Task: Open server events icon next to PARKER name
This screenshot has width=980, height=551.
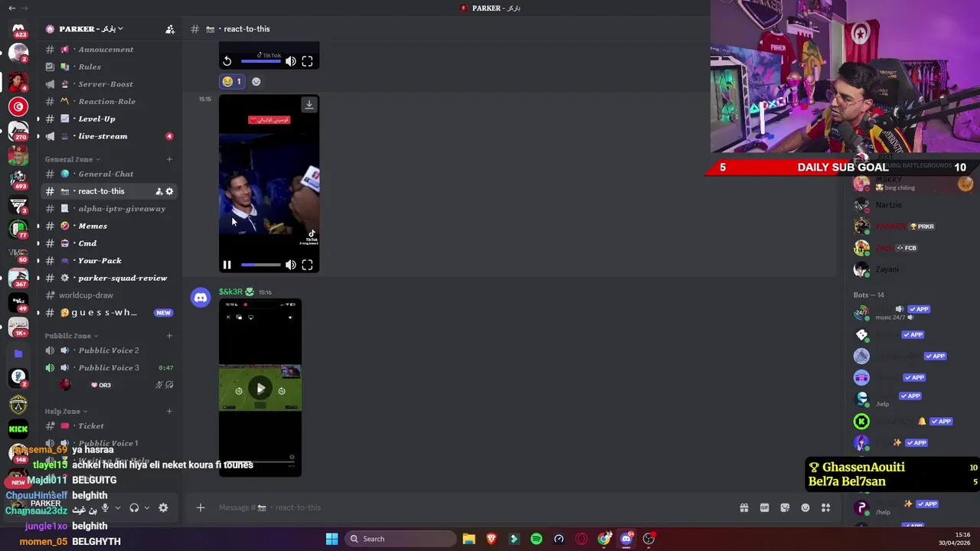Action: [170, 29]
